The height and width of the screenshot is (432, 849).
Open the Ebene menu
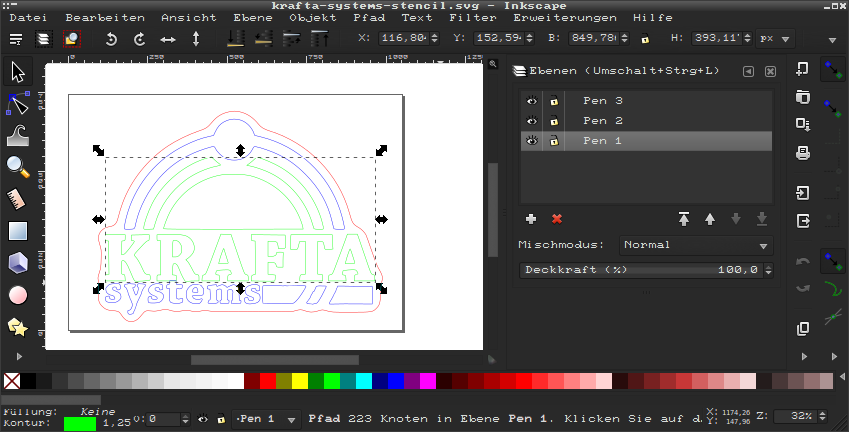pos(253,18)
